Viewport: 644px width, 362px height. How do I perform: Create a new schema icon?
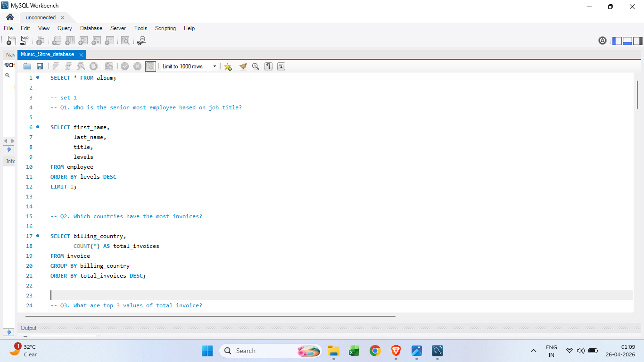point(57,41)
